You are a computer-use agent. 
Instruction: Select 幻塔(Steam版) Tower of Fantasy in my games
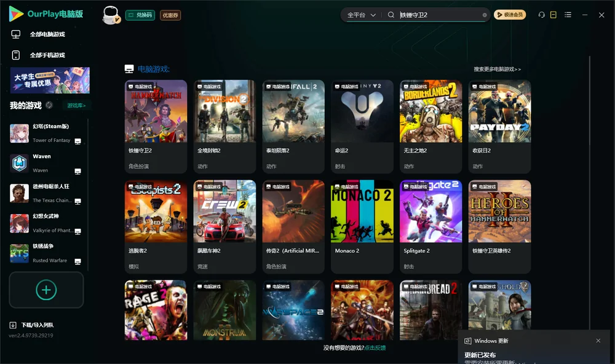click(x=46, y=133)
